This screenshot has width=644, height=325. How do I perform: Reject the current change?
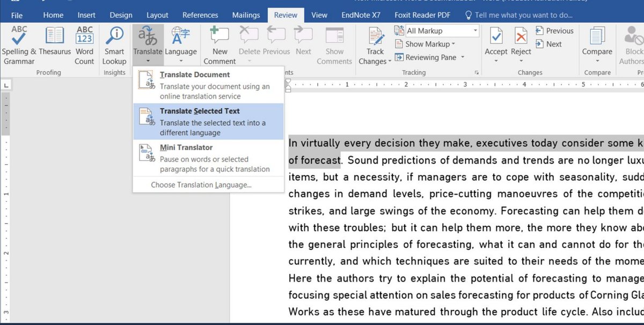521,41
